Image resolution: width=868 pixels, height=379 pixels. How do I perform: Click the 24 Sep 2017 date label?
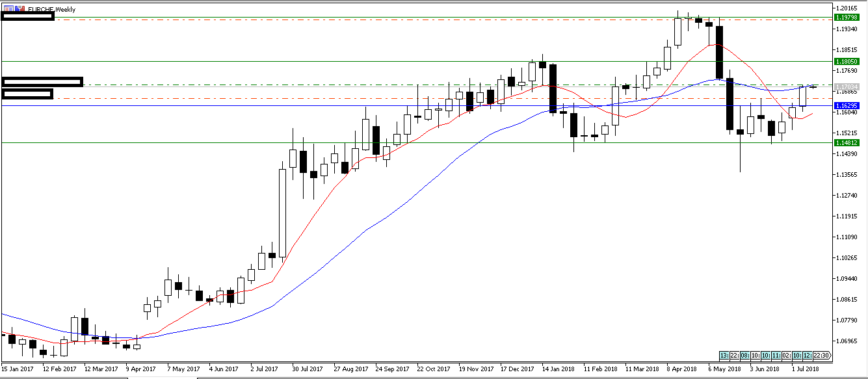[x=392, y=369]
